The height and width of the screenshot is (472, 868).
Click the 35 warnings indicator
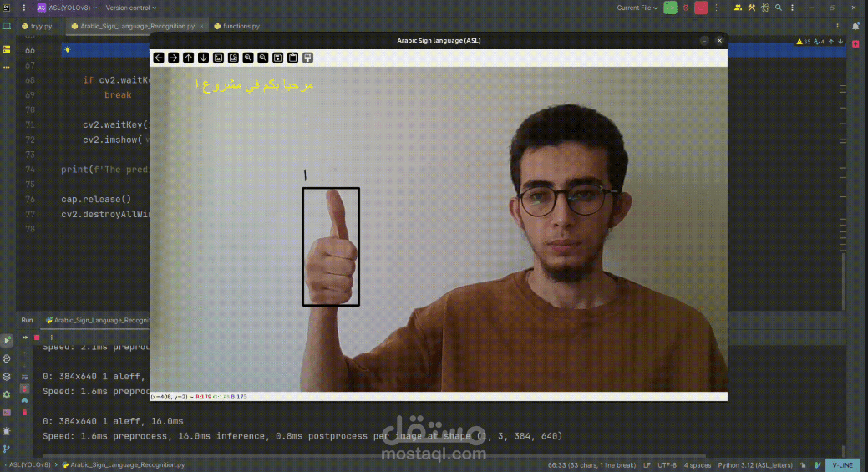point(803,42)
